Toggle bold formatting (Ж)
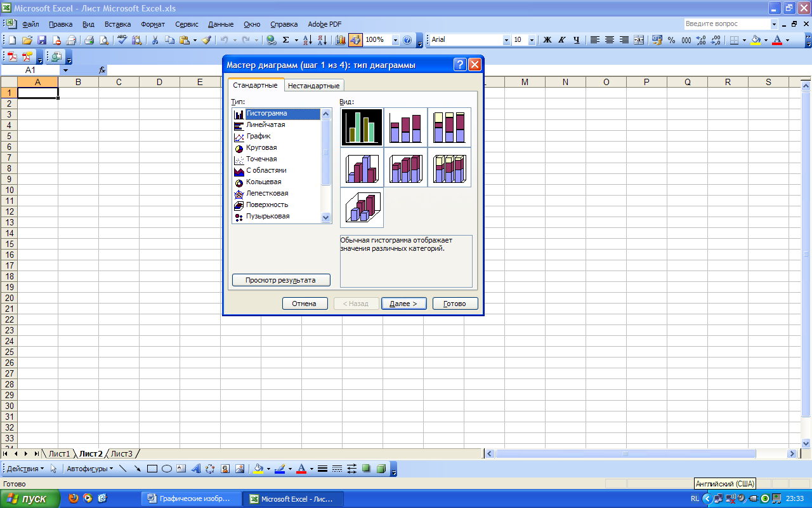 click(547, 40)
